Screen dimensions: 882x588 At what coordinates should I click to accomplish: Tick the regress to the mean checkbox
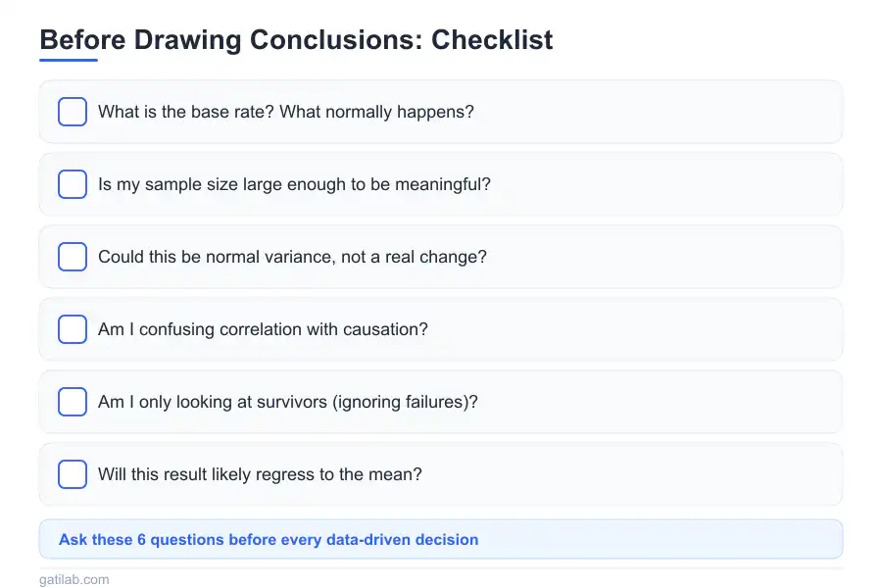(x=72, y=474)
